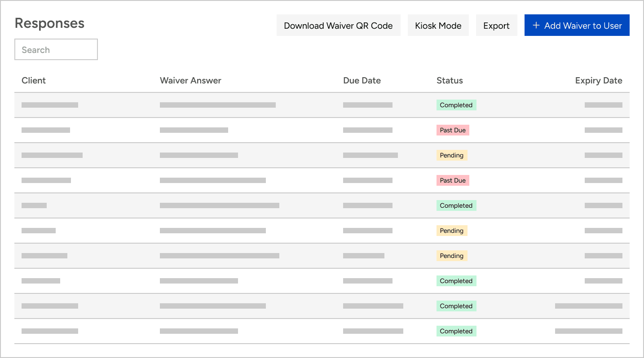Click the Download Waiver QR Code button
644x358 pixels.
[x=338, y=26]
